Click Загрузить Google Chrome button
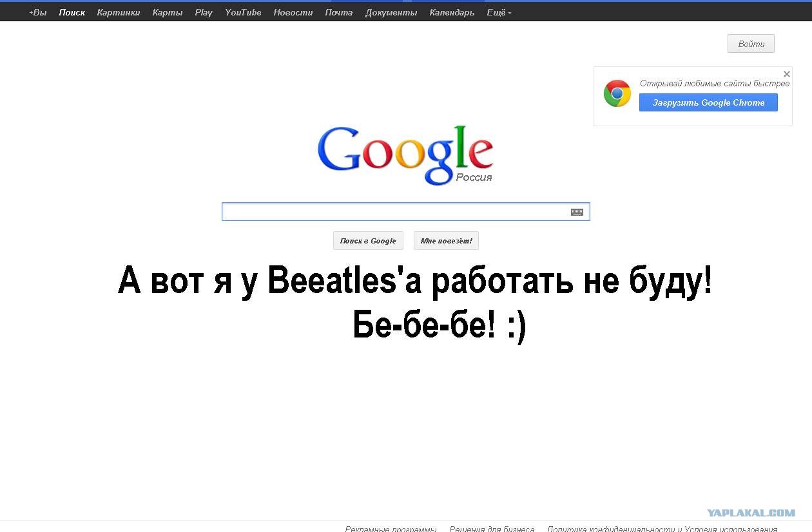The image size is (812, 532). (x=708, y=102)
